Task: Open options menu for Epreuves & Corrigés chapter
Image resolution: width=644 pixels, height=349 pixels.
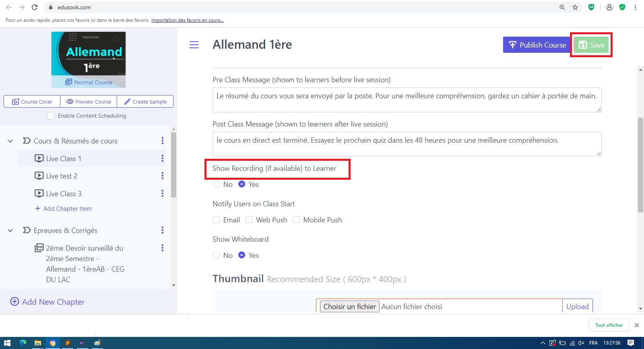Action: [162, 230]
